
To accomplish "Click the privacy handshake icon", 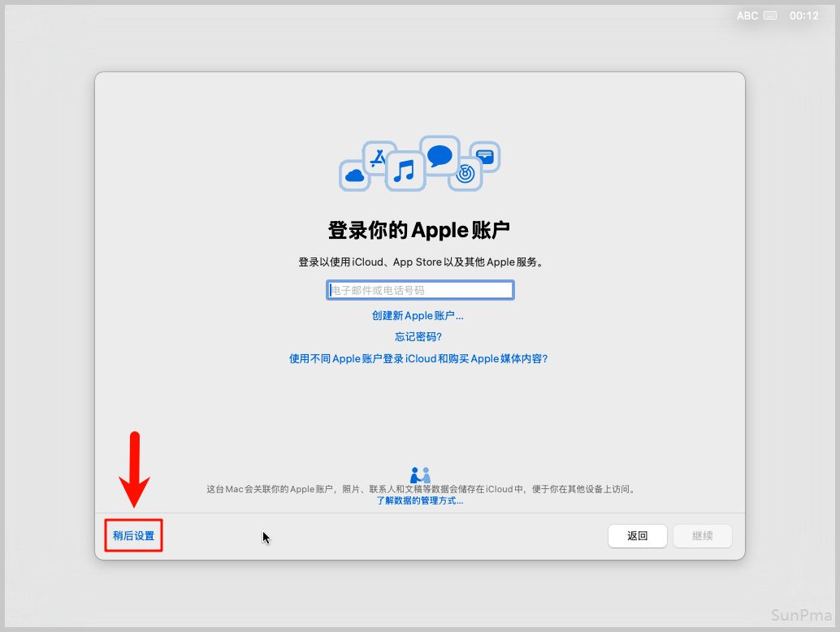I will click(x=420, y=475).
